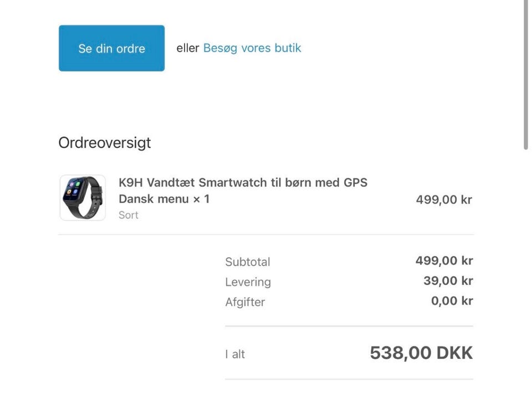The width and height of the screenshot is (532, 393).
Task: Click the product line price 499,00 kr
Action: pyautogui.click(x=444, y=199)
